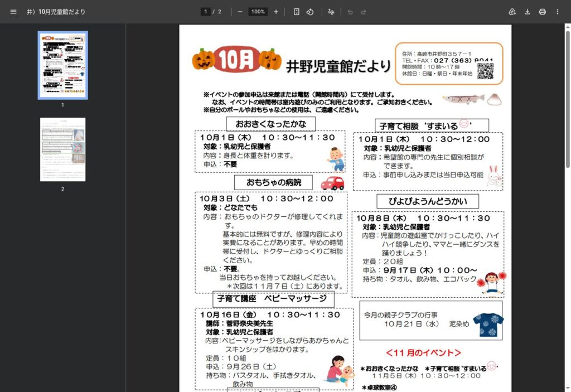Image resolution: width=571 pixels, height=392 pixels.
Task: Select the page number input field
Action: pyautogui.click(x=205, y=12)
